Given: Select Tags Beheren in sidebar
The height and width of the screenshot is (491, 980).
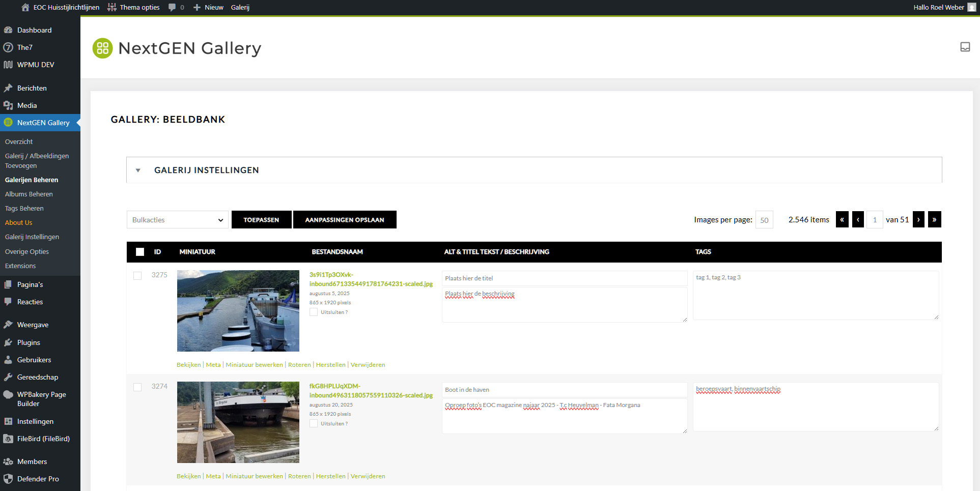Looking at the screenshot, I should point(24,208).
